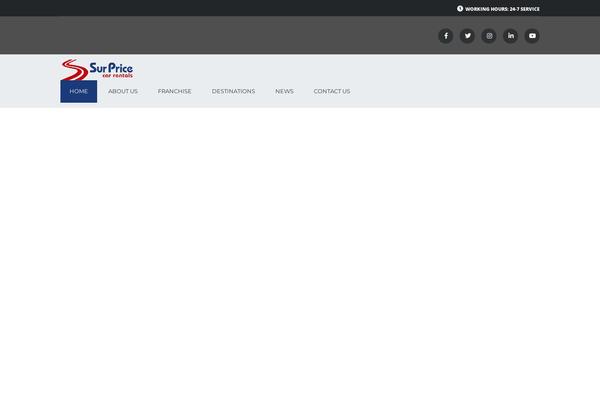Click the 'Working Hours: 24-7 Service' text

click(502, 9)
